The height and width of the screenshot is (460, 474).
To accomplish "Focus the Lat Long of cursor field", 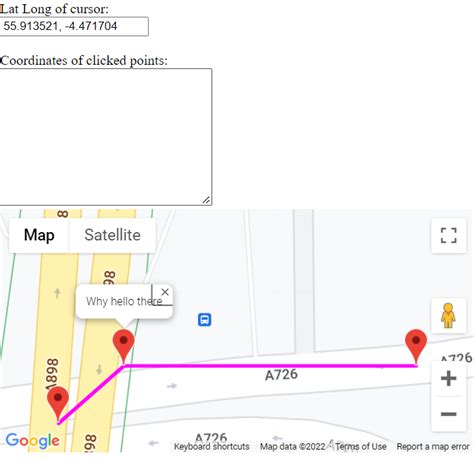I will click(74, 26).
